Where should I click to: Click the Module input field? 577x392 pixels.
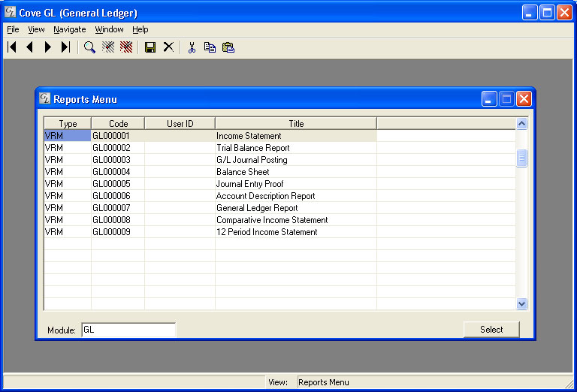[x=128, y=330]
